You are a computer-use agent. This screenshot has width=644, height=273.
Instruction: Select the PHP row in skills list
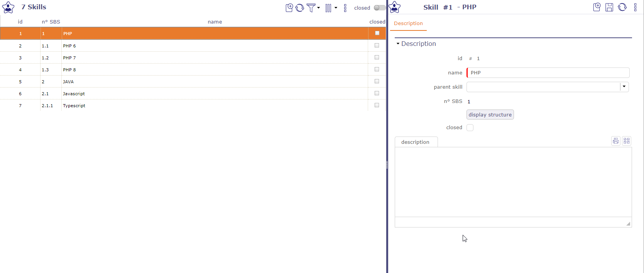(x=193, y=34)
